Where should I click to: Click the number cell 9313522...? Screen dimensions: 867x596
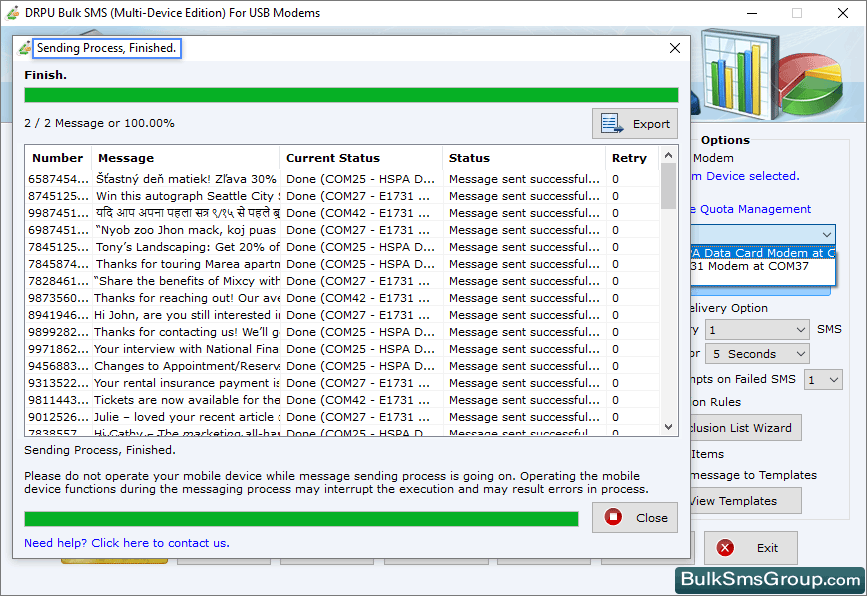click(58, 383)
